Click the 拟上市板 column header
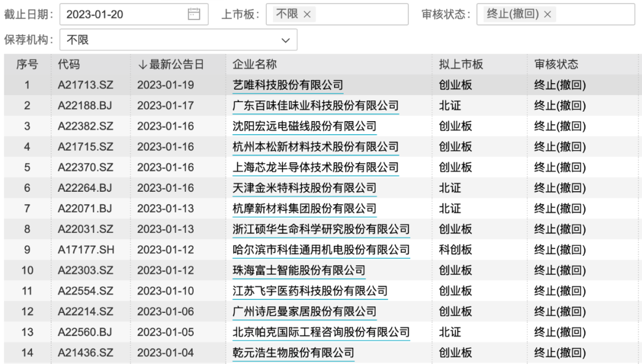The width and height of the screenshot is (642, 364). pyautogui.click(x=461, y=65)
